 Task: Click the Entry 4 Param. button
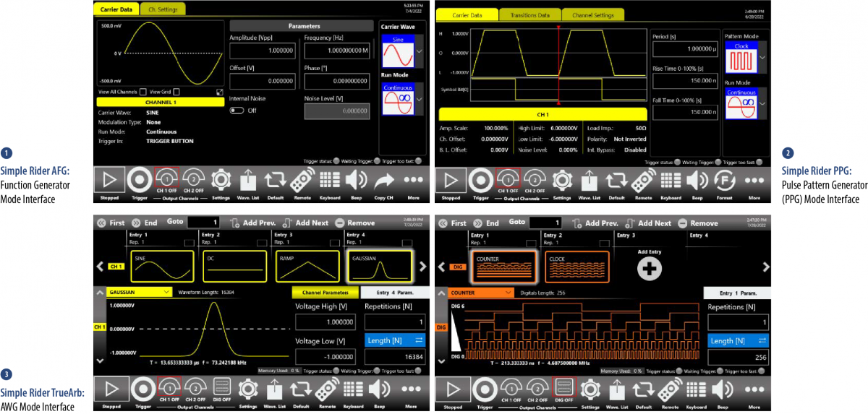(x=391, y=293)
